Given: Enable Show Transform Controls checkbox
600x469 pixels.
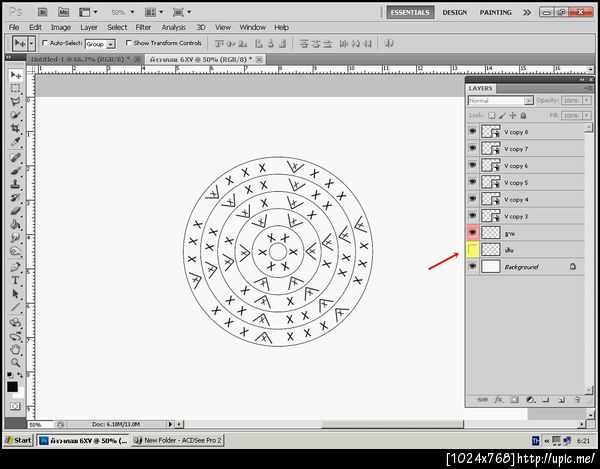Looking at the screenshot, I should [x=129, y=43].
